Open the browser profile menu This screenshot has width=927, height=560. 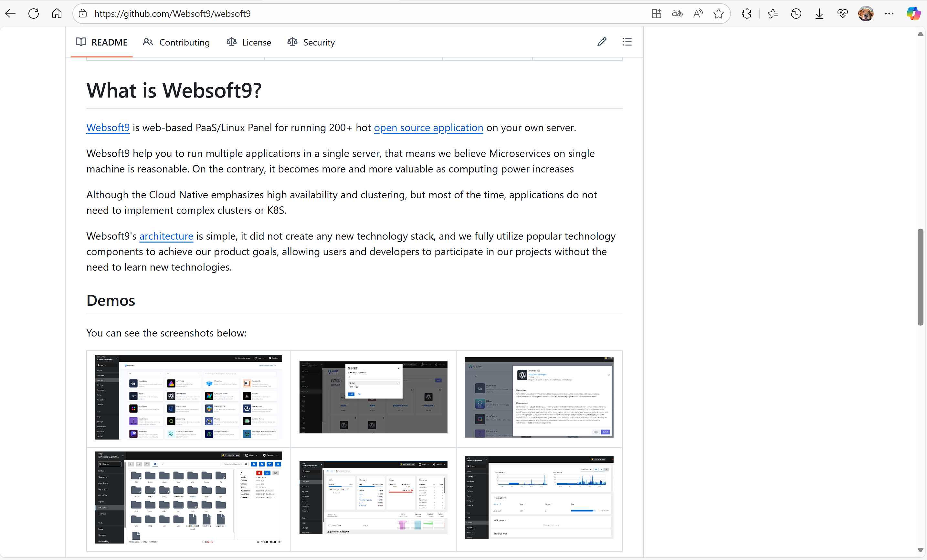(x=866, y=14)
